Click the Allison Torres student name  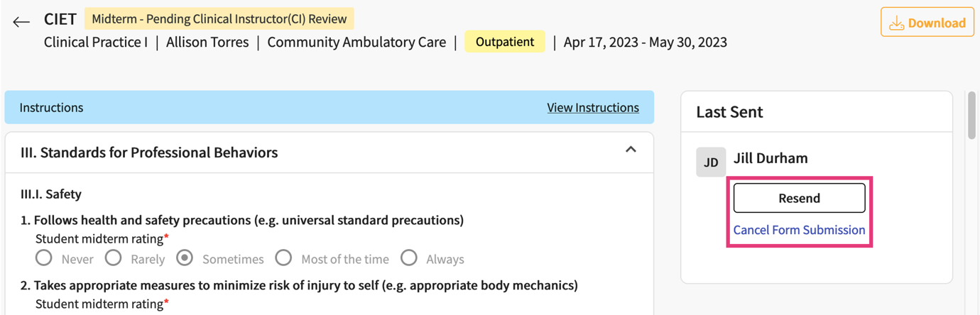207,43
